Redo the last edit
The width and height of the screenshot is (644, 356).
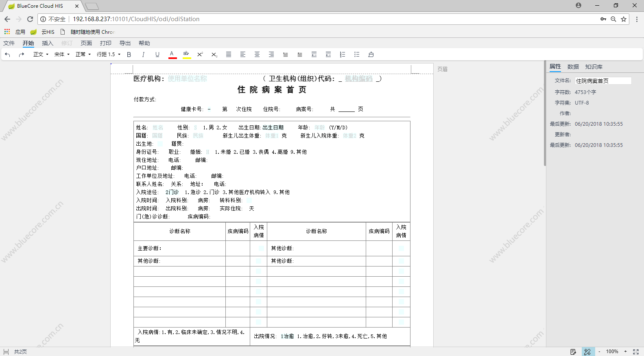22,55
